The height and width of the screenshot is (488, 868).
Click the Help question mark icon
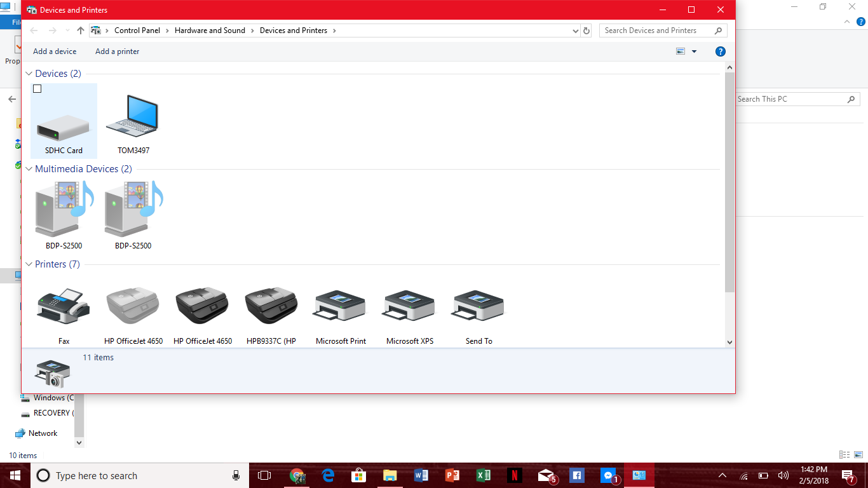[x=721, y=51]
